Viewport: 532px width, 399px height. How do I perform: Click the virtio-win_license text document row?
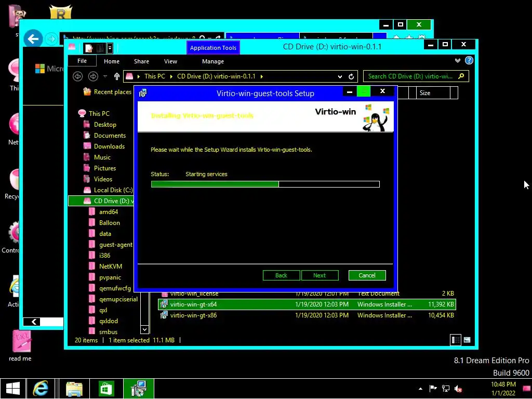pyautogui.click(x=307, y=294)
